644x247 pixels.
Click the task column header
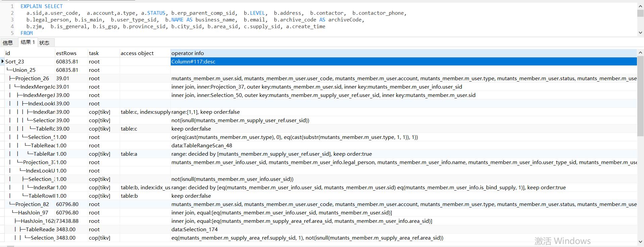(x=94, y=53)
